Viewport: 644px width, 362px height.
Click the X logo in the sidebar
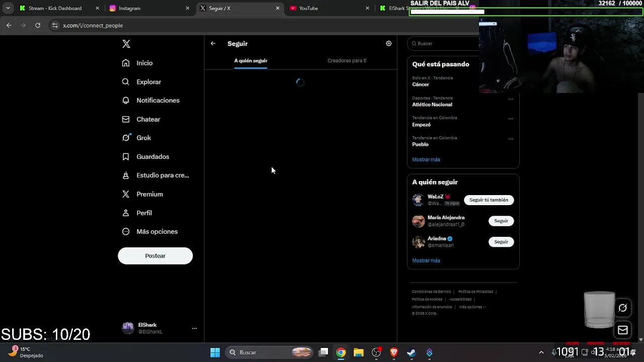pos(126,44)
